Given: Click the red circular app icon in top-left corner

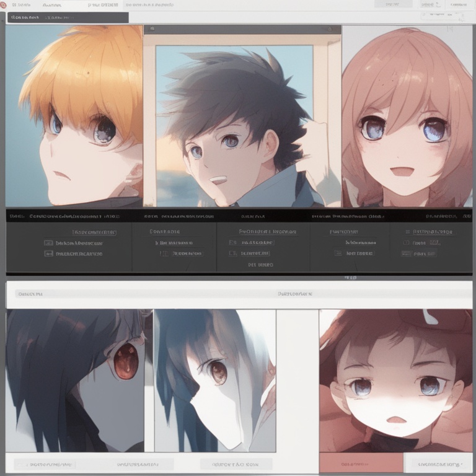Looking at the screenshot, I should (x=4, y=4).
